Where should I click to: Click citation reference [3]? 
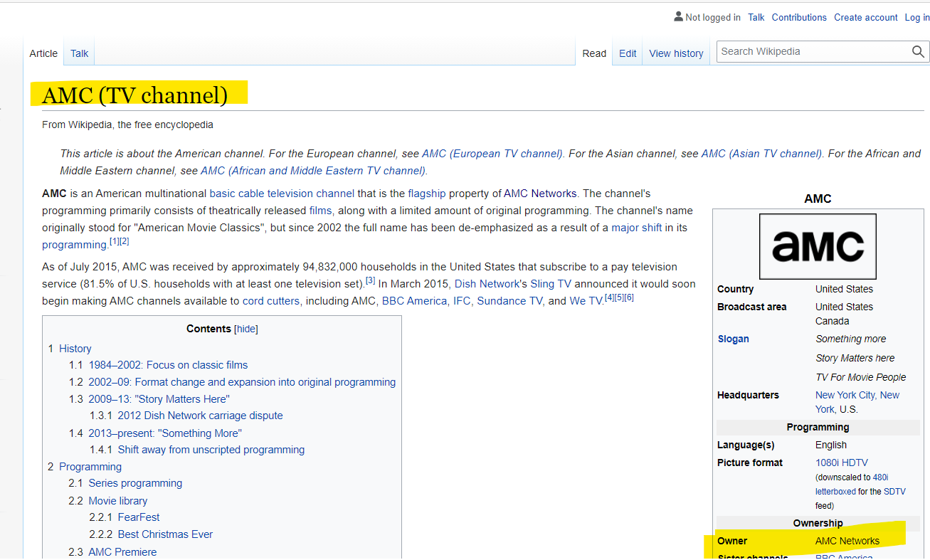pos(371,280)
